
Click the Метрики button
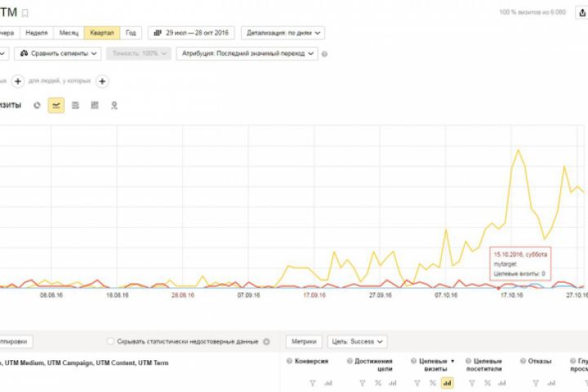pos(303,341)
